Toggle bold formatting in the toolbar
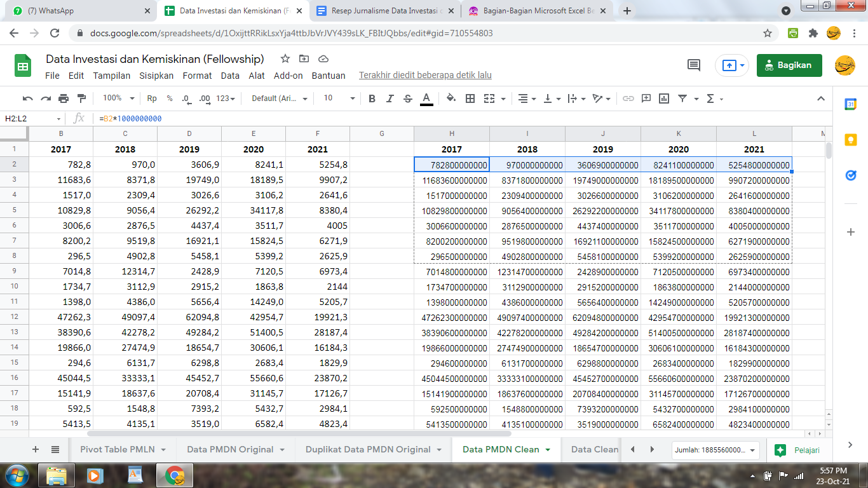The image size is (868, 488). pyautogui.click(x=372, y=98)
